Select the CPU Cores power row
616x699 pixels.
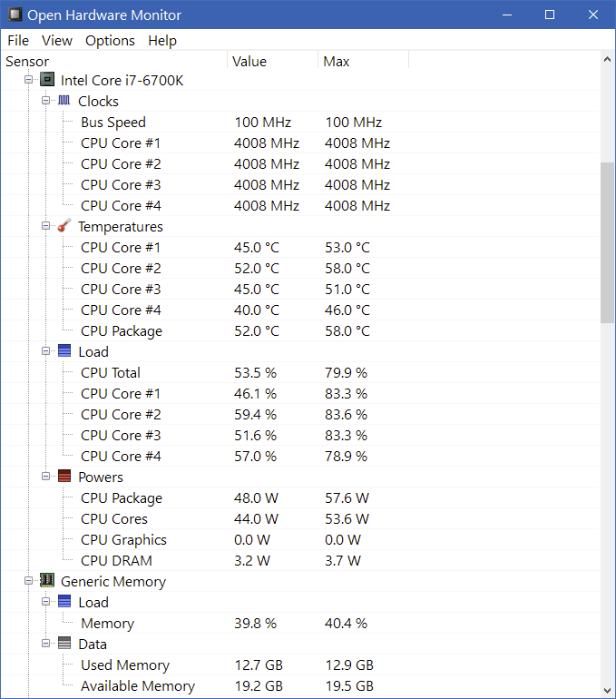point(300,519)
